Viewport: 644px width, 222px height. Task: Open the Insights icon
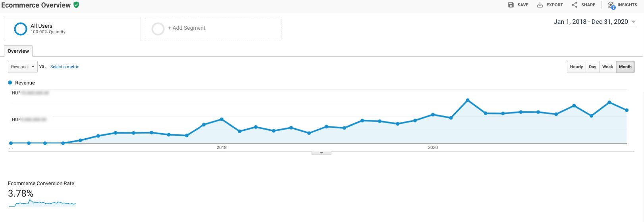click(x=611, y=5)
